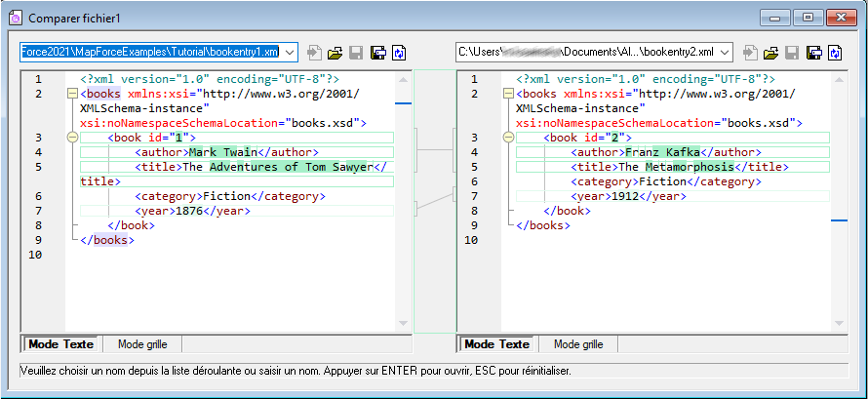Collapse the book id="2" element

[x=507, y=138]
